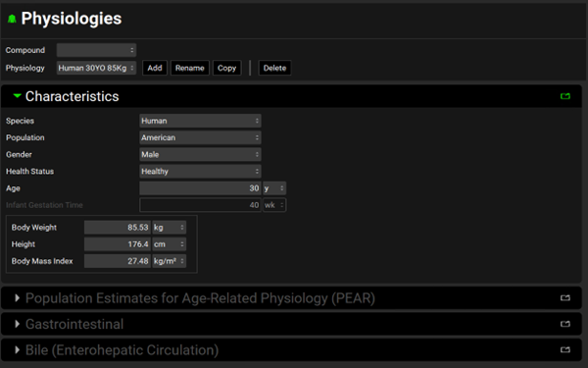
Task: Click the Population label
Action: [x=25, y=137]
